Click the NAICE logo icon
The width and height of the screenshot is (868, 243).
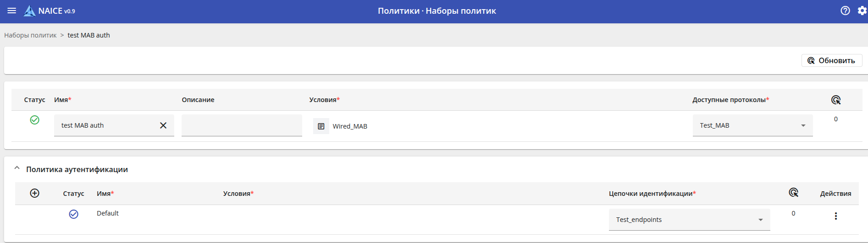pyautogui.click(x=29, y=11)
